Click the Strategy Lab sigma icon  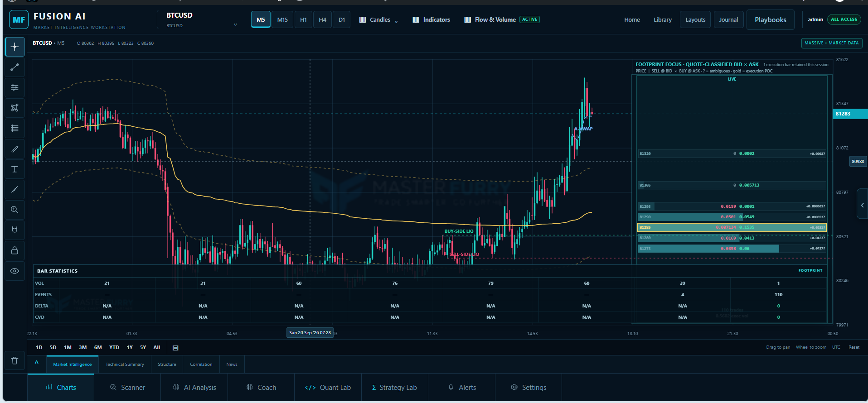pyautogui.click(x=374, y=388)
